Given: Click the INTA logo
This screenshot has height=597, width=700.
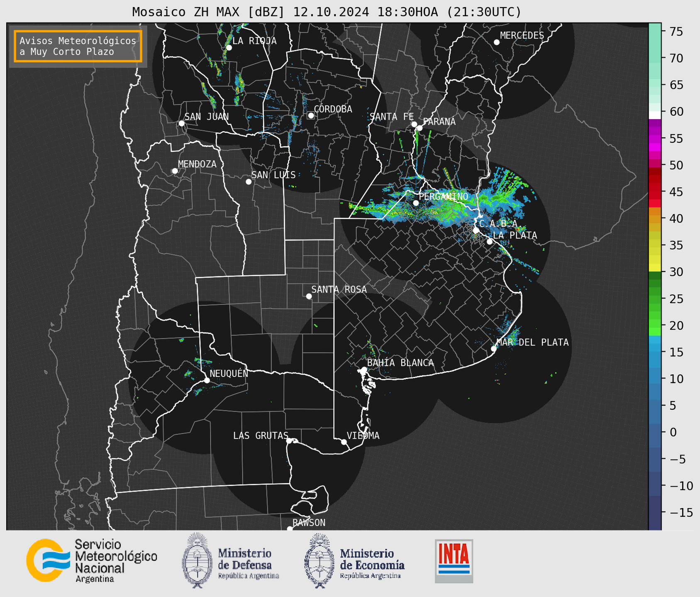Looking at the screenshot, I should pyautogui.click(x=454, y=561).
